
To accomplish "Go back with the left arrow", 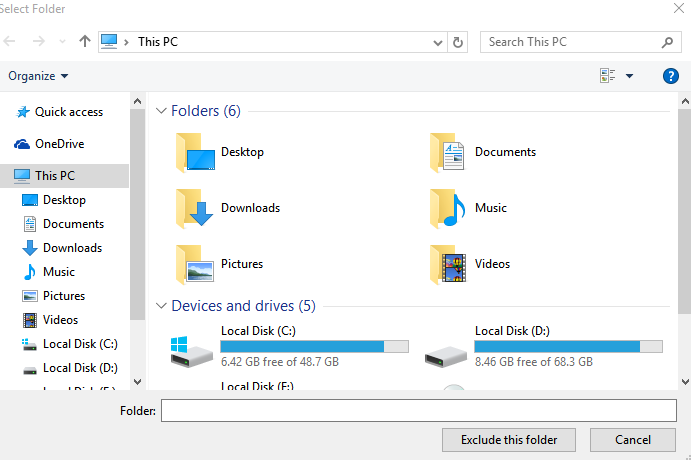I will pyautogui.click(x=9, y=41).
